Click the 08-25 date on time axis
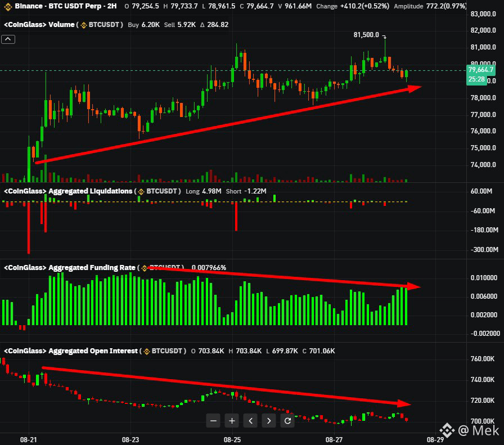504x445 pixels. (232, 439)
